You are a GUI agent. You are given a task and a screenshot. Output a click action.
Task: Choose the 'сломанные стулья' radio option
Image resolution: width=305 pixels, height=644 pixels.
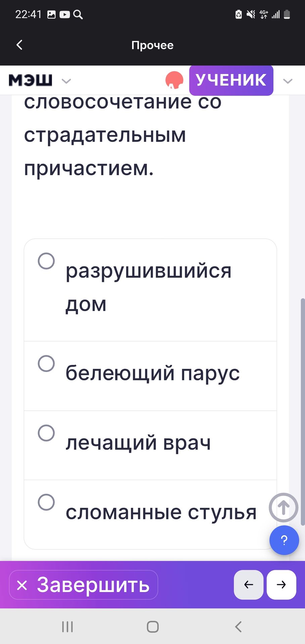[x=46, y=502]
